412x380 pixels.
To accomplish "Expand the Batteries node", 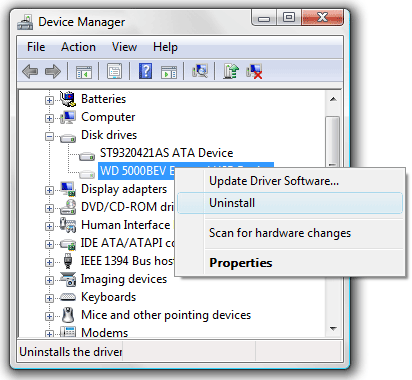I will (x=49, y=100).
